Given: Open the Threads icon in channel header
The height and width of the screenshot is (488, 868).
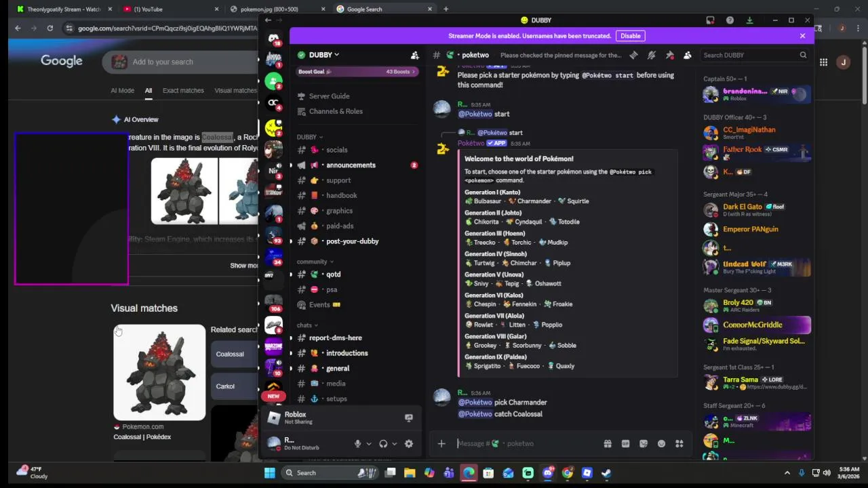Looking at the screenshot, I should pos(633,55).
